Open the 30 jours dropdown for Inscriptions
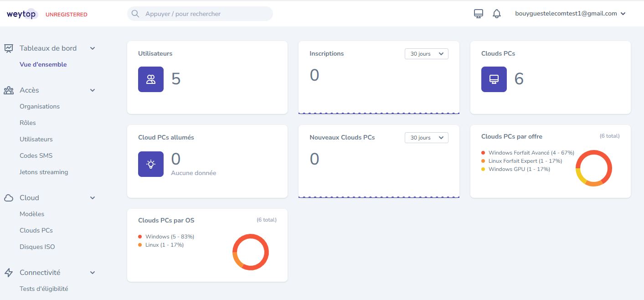The image size is (644, 300). click(426, 53)
